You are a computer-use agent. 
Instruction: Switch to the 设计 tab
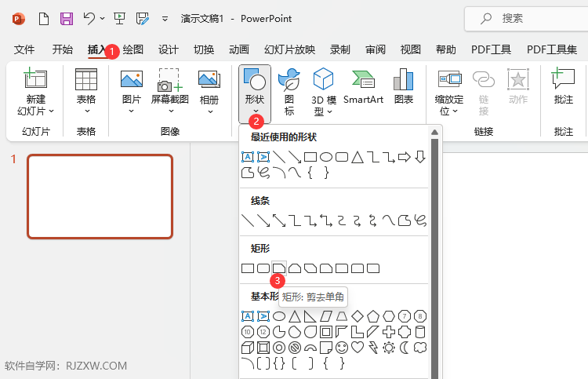click(x=168, y=49)
